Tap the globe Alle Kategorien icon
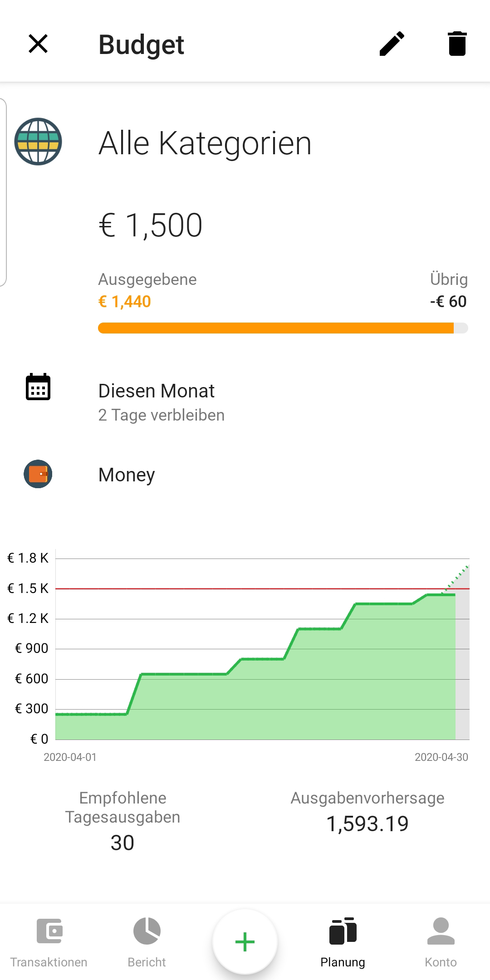The width and height of the screenshot is (490, 980). (x=38, y=142)
